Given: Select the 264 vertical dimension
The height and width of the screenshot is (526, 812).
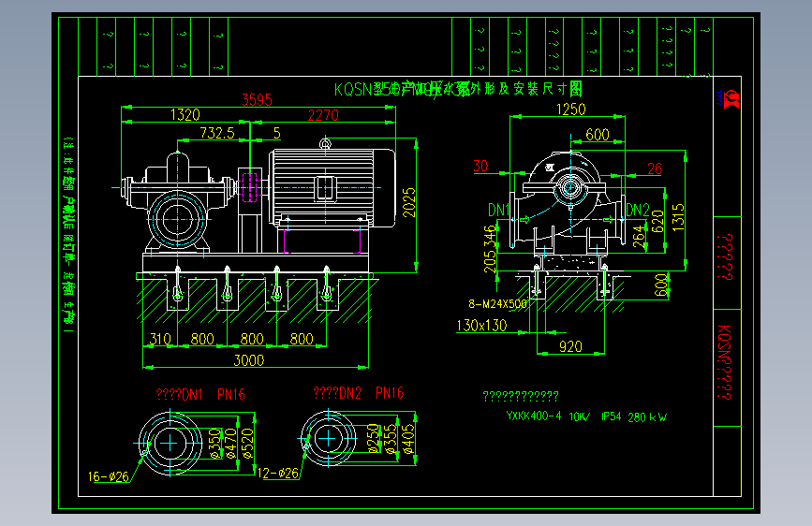Looking at the screenshot, I should coord(639,236).
